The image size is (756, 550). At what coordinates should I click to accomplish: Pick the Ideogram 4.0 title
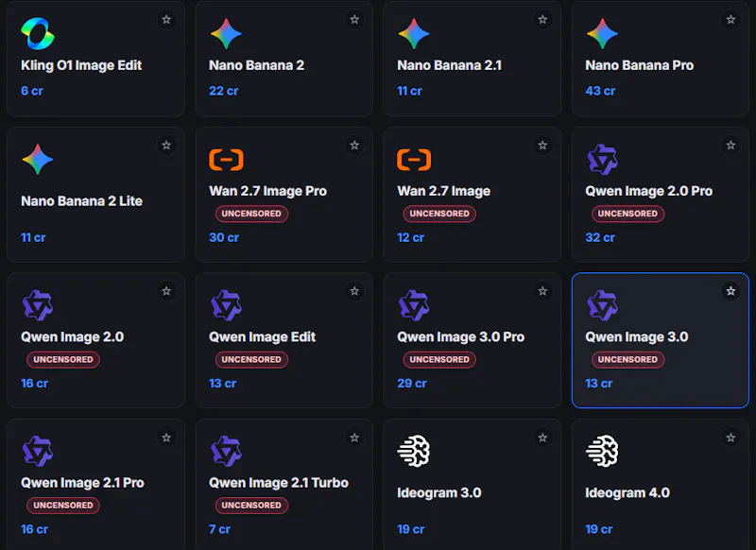(x=627, y=493)
